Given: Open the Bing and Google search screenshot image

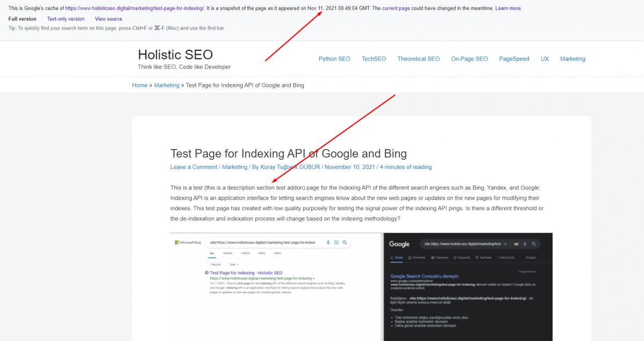Looking at the screenshot, I should [x=361, y=287].
